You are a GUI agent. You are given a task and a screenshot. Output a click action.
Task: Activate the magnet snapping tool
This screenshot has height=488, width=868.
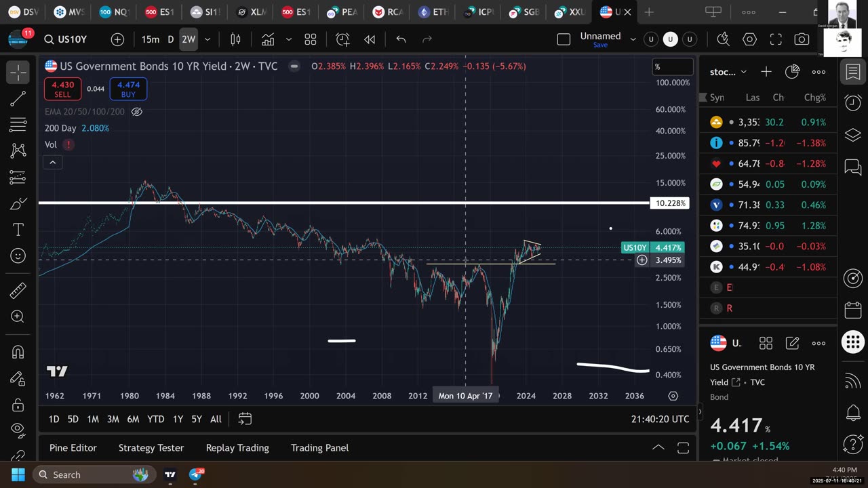tap(18, 352)
